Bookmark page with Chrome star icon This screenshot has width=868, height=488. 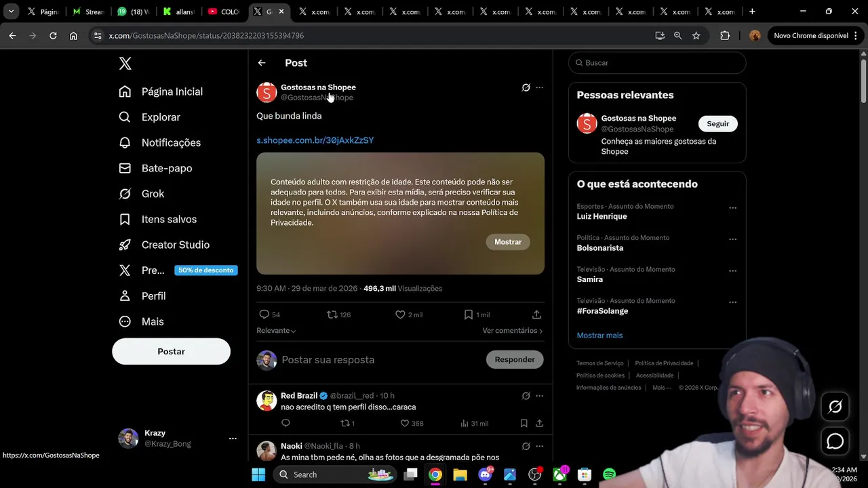[x=696, y=36]
